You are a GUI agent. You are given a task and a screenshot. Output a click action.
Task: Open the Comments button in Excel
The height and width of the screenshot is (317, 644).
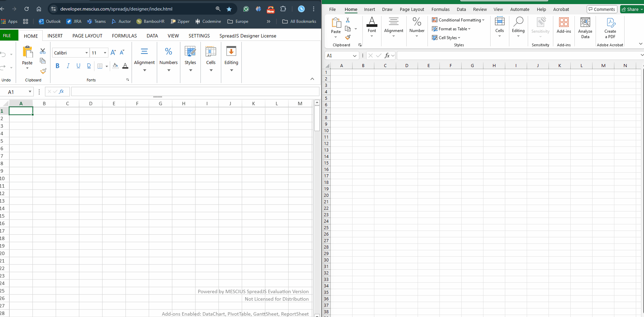[x=602, y=9]
